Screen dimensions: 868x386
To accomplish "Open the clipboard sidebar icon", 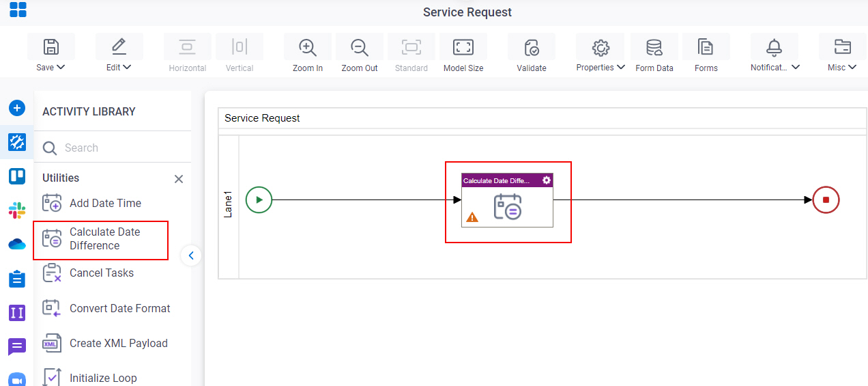I will pos(17,279).
